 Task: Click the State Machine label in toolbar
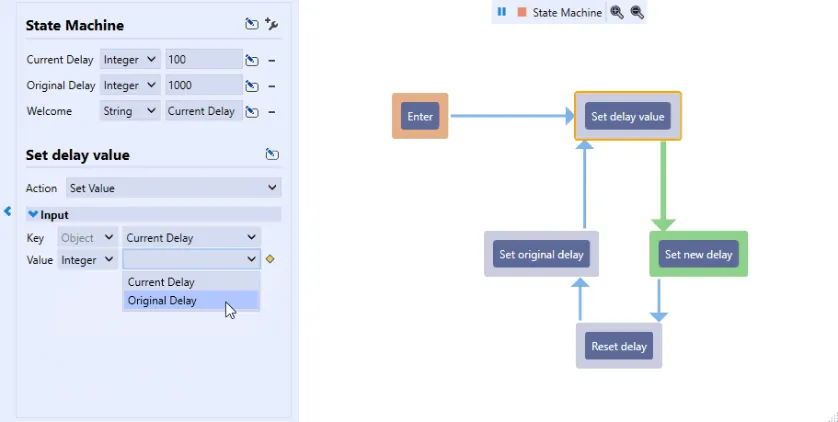pyautogui.click(x=567, y=12)
